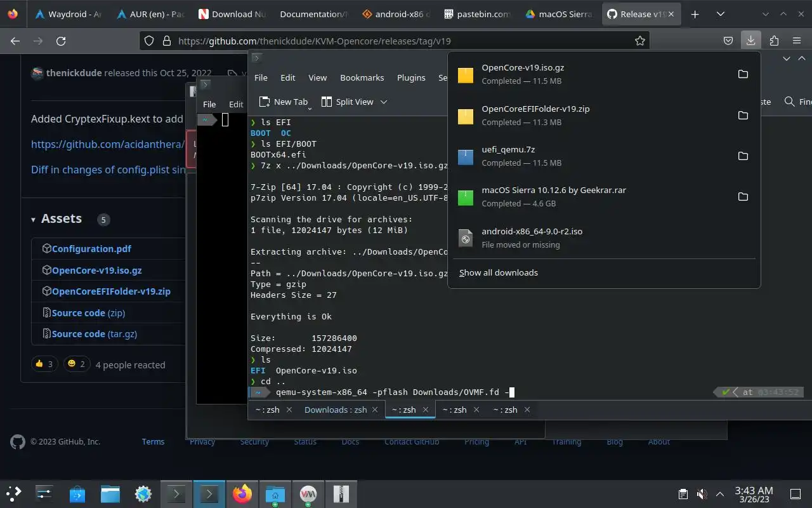Bookmark this page with the star icon
This screenshot has width=812, height=508.
[640, 41]
